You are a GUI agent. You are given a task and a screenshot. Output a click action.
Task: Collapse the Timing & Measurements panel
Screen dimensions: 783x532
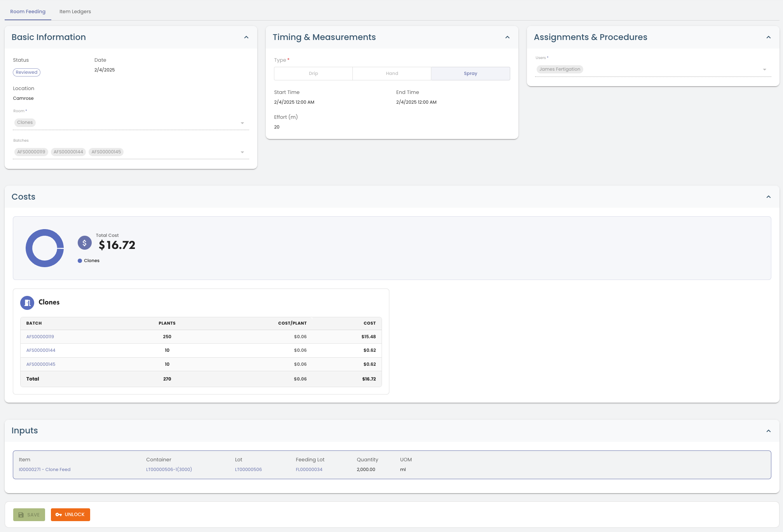coord(507,37)
